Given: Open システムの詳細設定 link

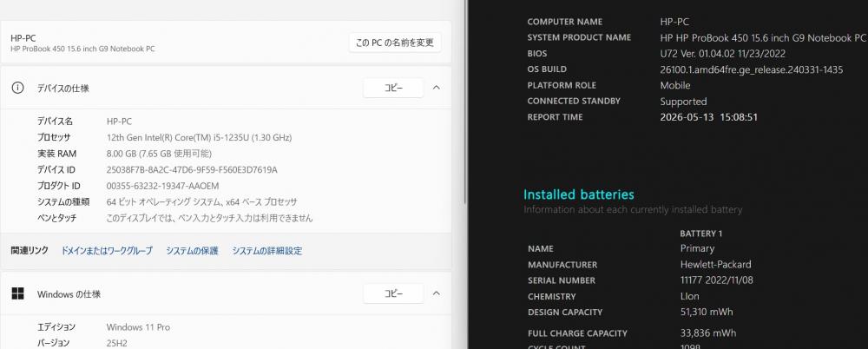Looking at the screenshot, I should 267,251.
